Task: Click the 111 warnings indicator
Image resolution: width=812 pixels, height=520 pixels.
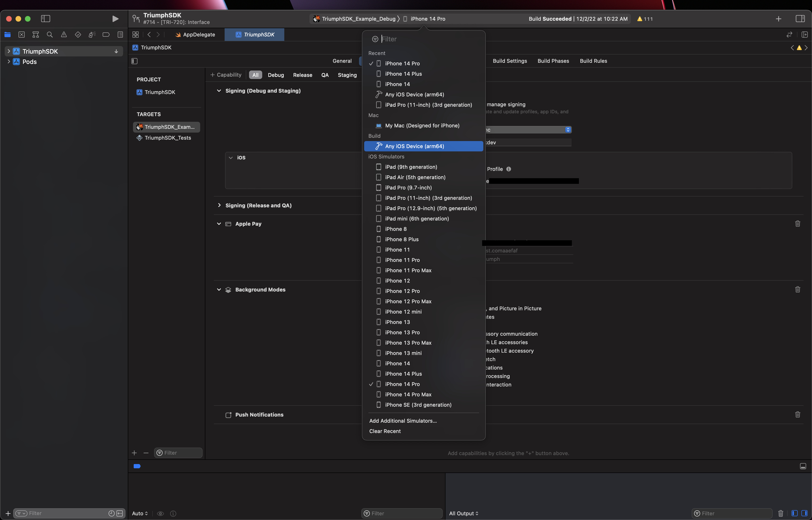Action: (x=645, y=19)
